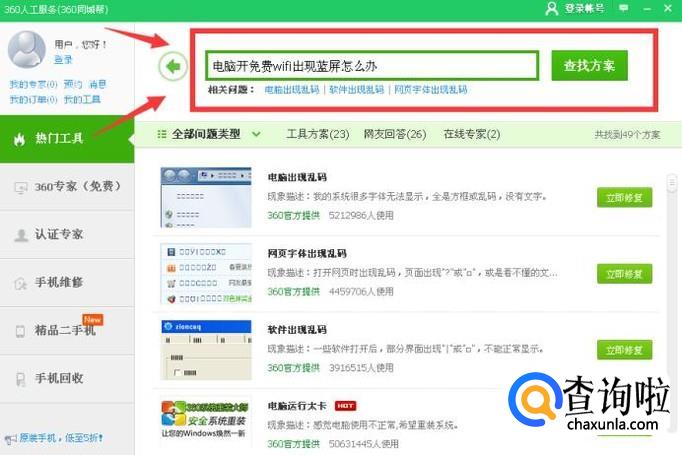Click related question link 网页字体出现乱码
682x455 pixels.
click(x=431, y=90)
